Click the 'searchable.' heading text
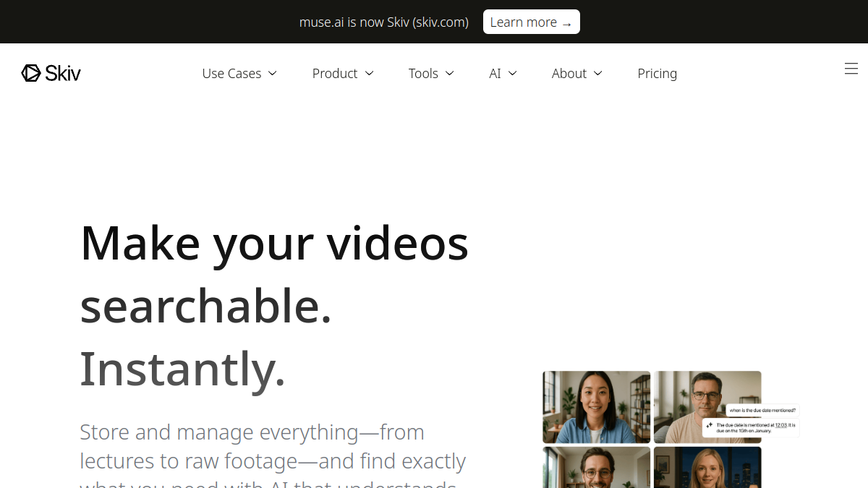868x488 pixels. [206, 305]
